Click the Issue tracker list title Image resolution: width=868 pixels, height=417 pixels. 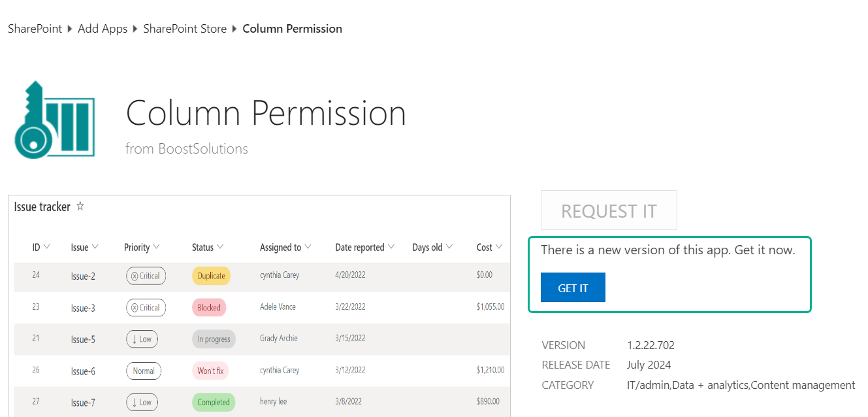coord(42,207)
